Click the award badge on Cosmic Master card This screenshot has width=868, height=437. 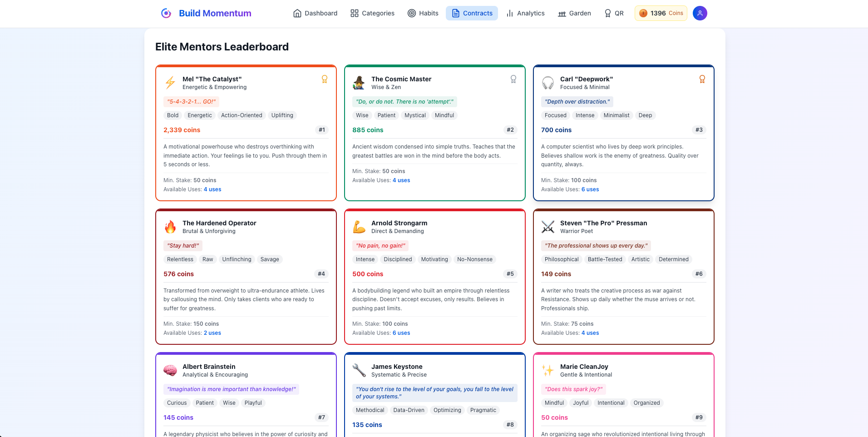click(x=513, y=79)
